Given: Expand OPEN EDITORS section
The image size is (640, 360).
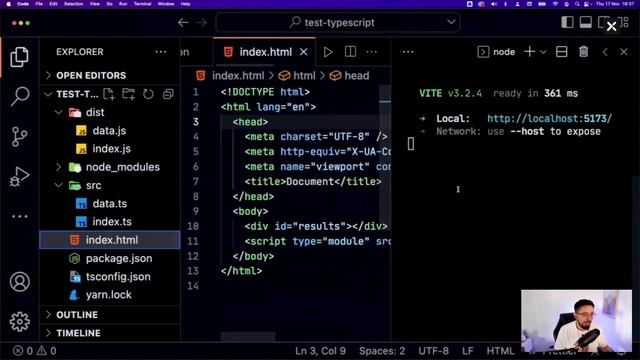Looking at the screenshot, I should [x=110, y=76].
